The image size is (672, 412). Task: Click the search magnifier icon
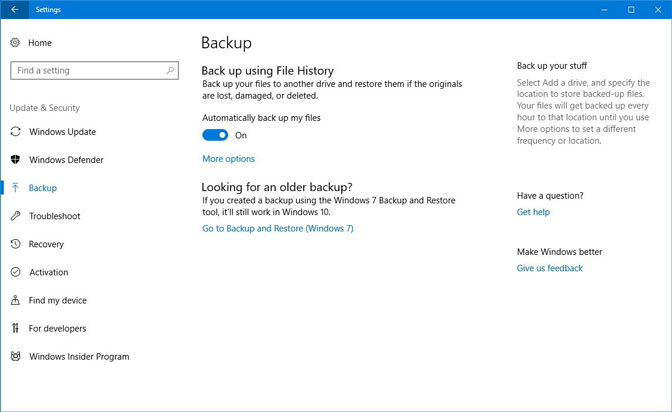[170, 70]
